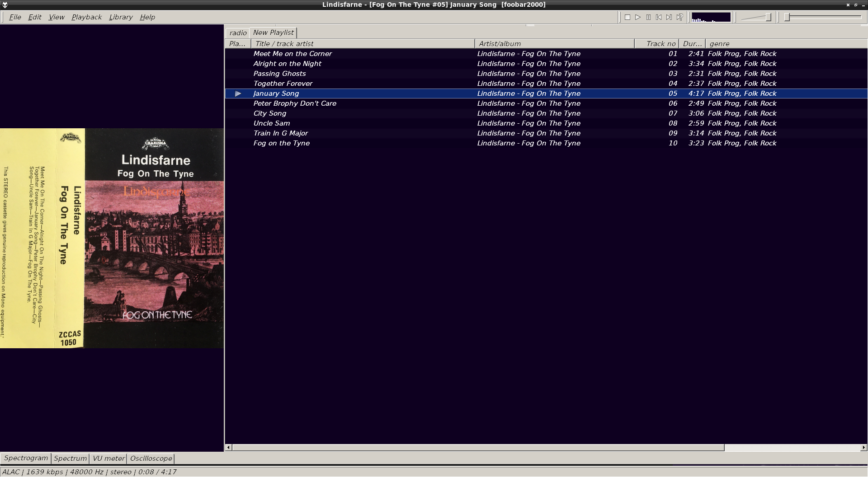The image size is (868, 477).
Task: Stop playback with the stop button
Action: point(627,17)
